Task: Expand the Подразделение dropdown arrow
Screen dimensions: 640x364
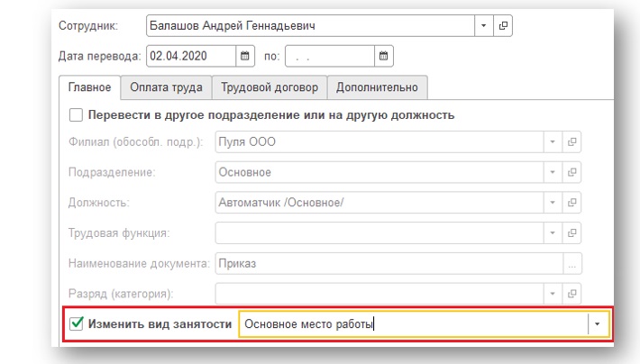Action: [x=551, y=172]
